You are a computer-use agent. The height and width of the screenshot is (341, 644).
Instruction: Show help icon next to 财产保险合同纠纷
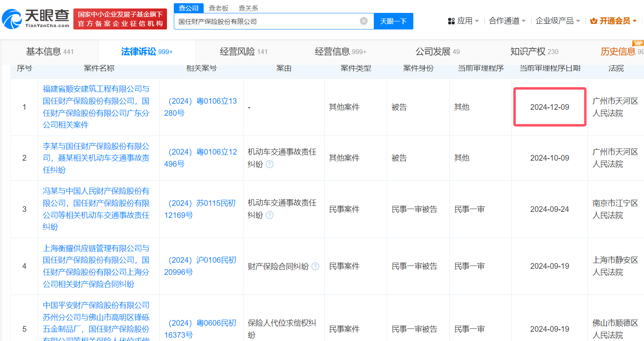click(x=315, y=266)
